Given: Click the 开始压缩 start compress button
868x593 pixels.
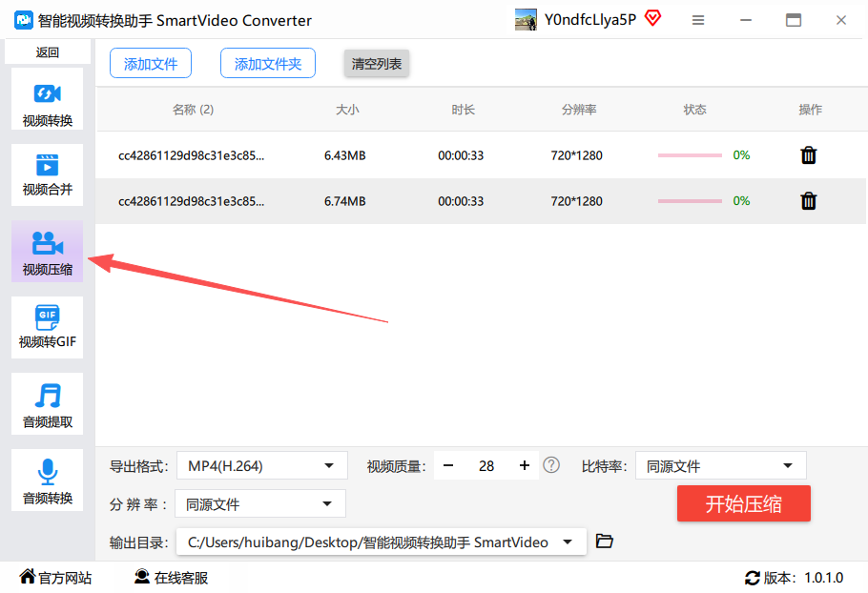Looking at the screenshot, I should (x=743, y=504).
